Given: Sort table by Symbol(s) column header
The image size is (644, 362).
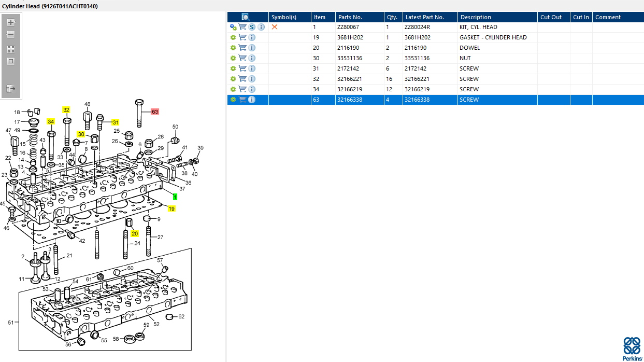Looking at the screenshot, I should 290,17.
